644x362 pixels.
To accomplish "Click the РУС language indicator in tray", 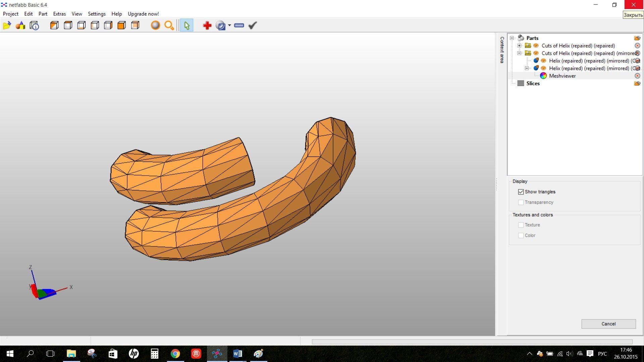I will point(602,354).
